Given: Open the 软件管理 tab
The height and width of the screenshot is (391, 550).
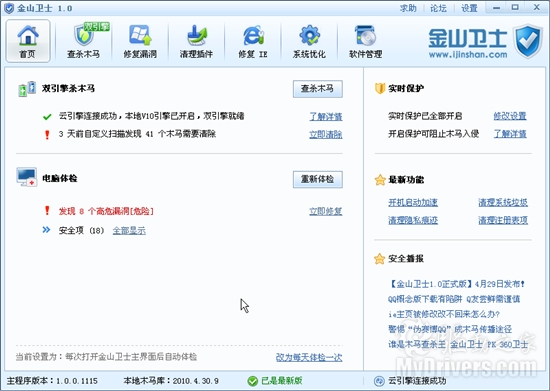Looking at the screenshot, I should click(x=365, y=41).
